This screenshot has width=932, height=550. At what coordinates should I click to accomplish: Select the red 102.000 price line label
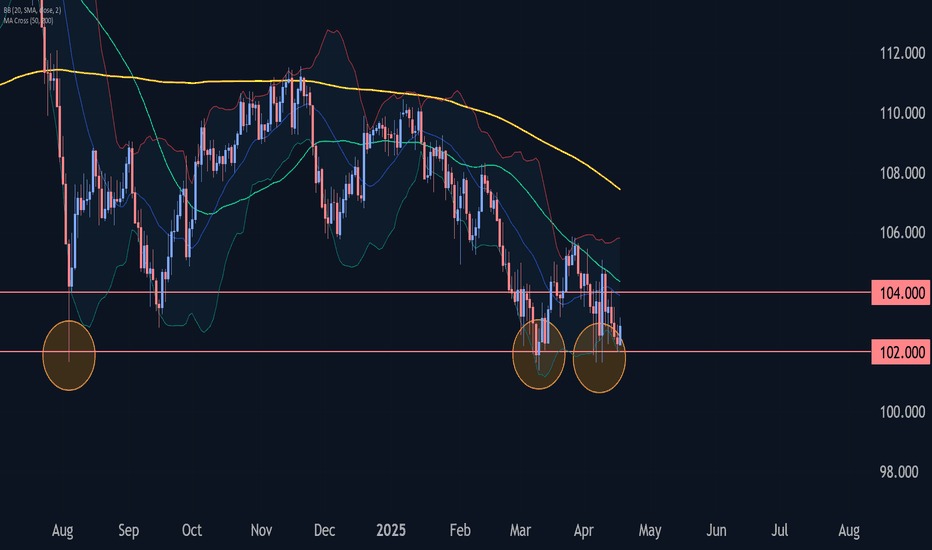[900, 353]
